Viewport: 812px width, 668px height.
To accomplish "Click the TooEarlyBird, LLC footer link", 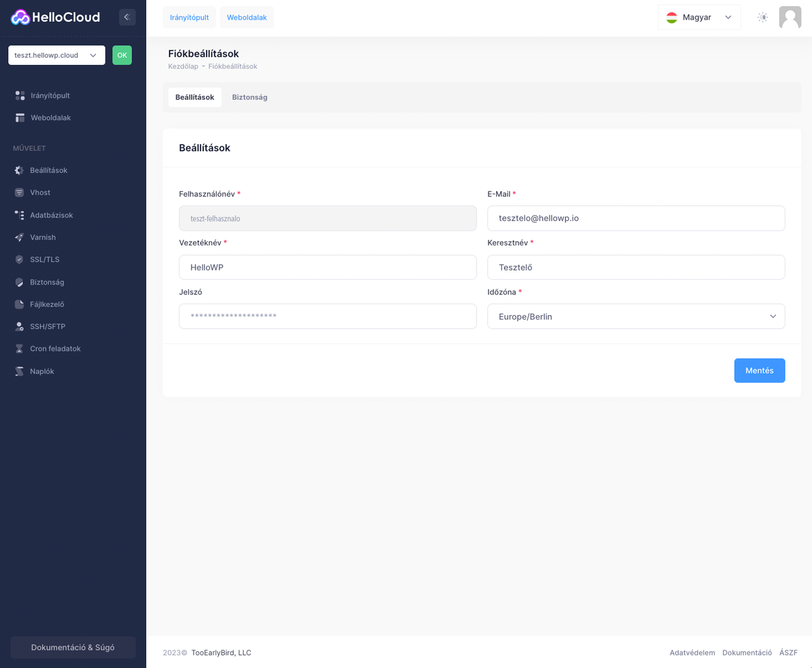I will (x=221, y=653).
